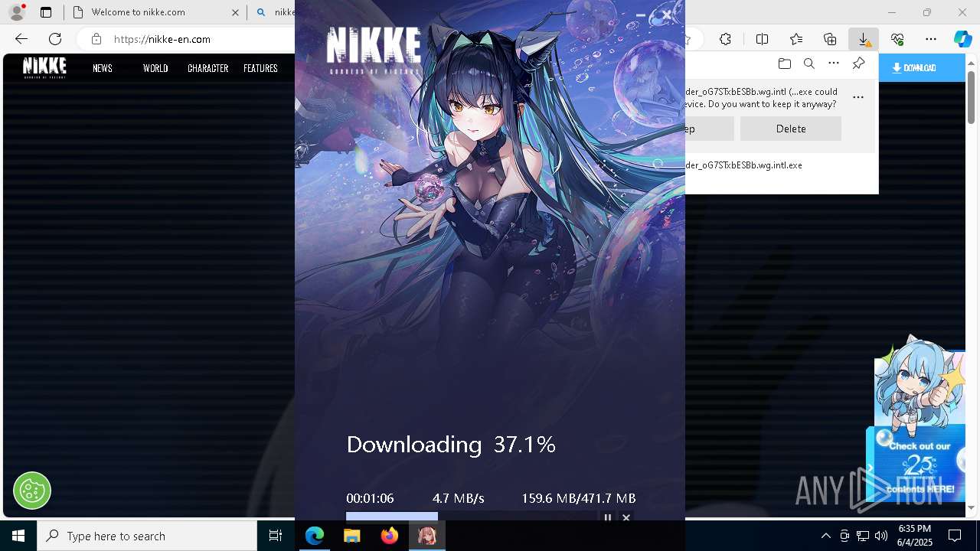Open Copilot sidebar in Edge
Viewport: 980px width, 551px height.
[x=962, y=39]
